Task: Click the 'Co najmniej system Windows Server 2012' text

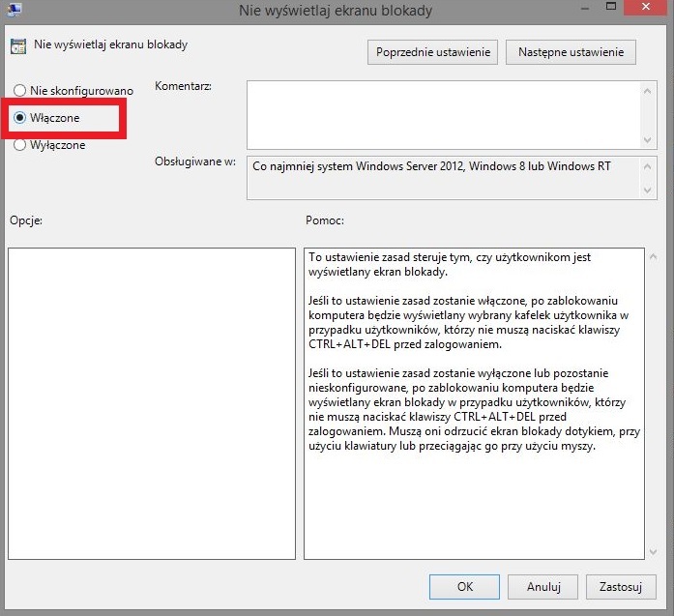Action: click(x=431, y=166)
